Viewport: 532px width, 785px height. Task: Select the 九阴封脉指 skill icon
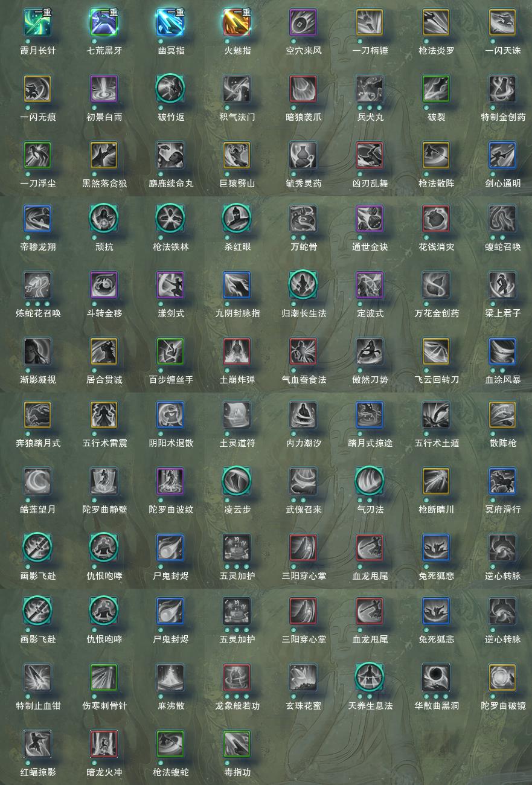click(x=237, y=285)
